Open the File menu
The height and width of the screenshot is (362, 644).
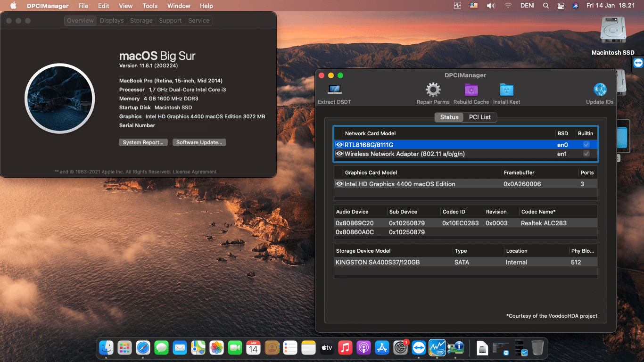[x=83, y=6]
